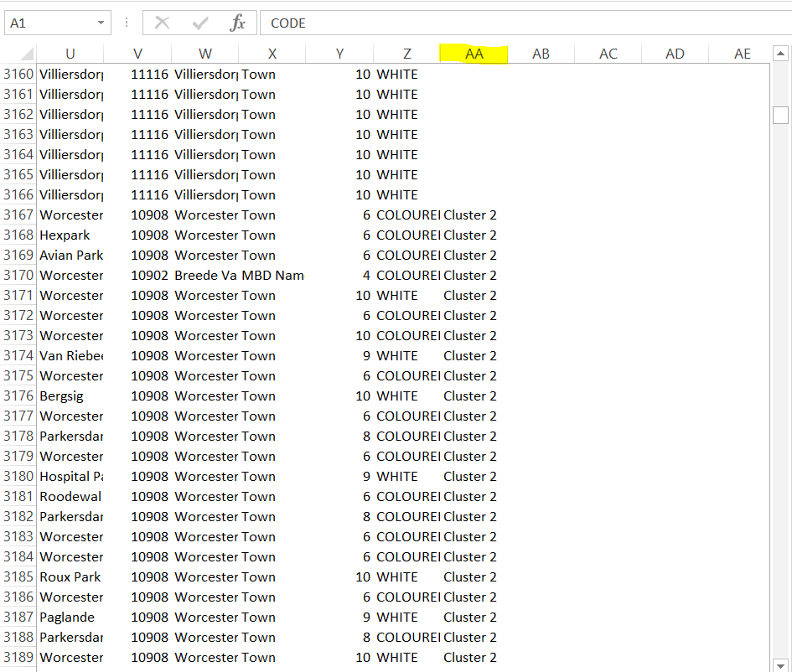Click the three-dot formula bar resize handle
Viewport: 792px width, 672px height.
coord(127,23)
